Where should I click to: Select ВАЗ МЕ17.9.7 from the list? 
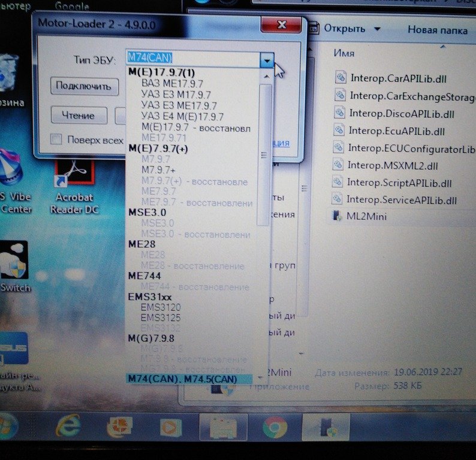pyautogui.click(x=172, y=83)
